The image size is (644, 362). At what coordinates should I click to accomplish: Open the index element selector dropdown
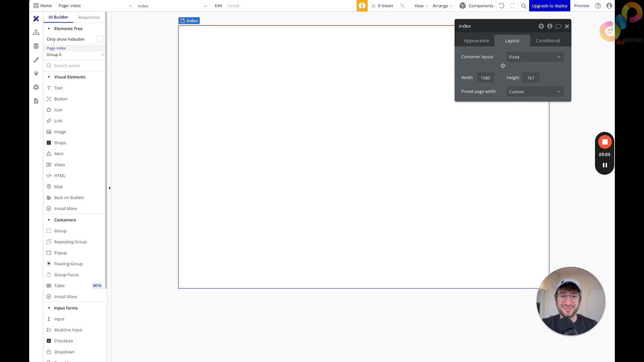tap(172, 6)
